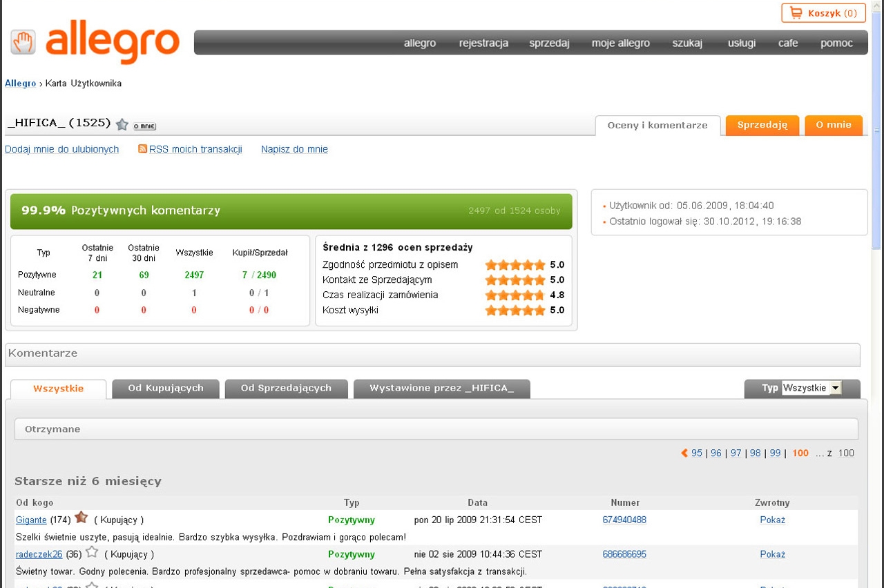The image size is (884, 588).
Task: Click 'Pozytywny' type in Gigante's row
Action: coord(352,520)
